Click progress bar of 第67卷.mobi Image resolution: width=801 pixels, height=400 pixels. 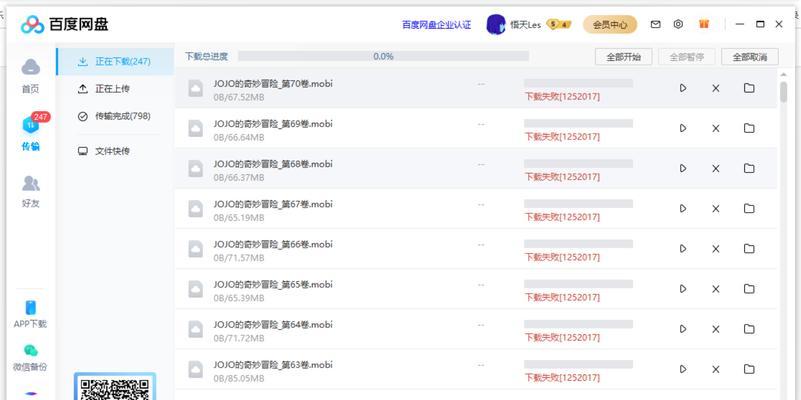[578, 204]
